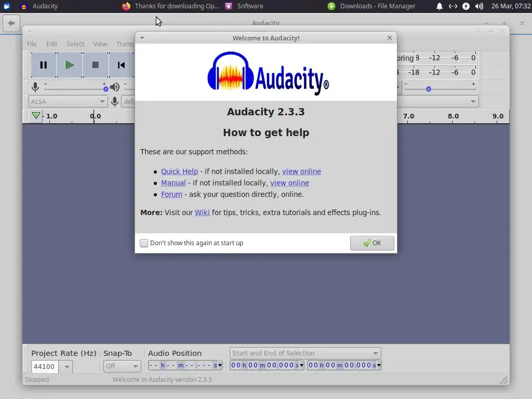532x399 pixels.
Task: Open the Quick Help link
Action: (x=179, y=171)
